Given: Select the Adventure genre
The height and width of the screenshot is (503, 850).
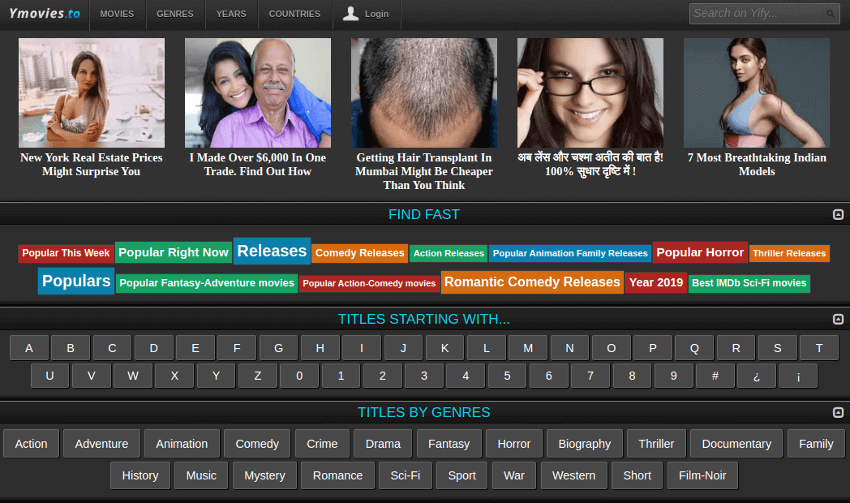Looking at the screenshot, I should point(101,444).
